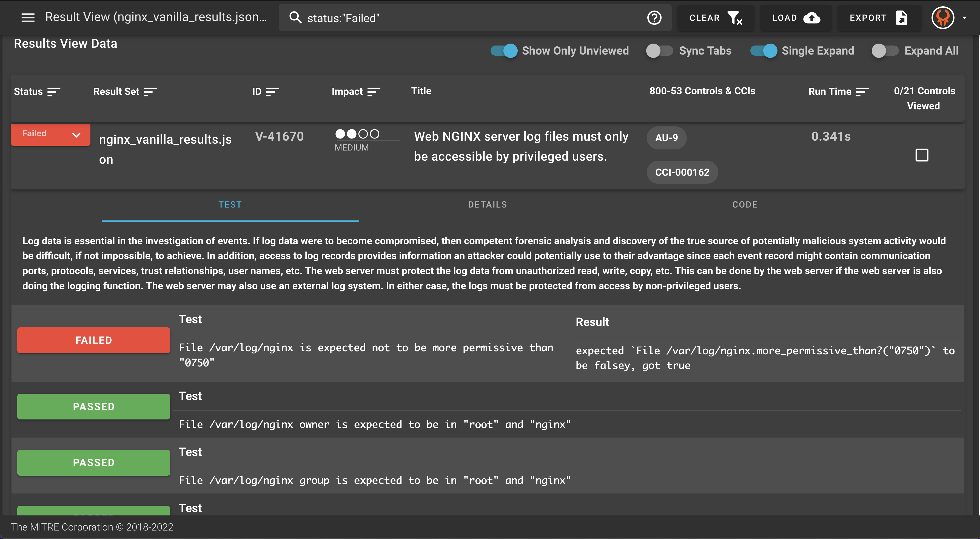Switch to the Code tab

[x=745, y=205]
